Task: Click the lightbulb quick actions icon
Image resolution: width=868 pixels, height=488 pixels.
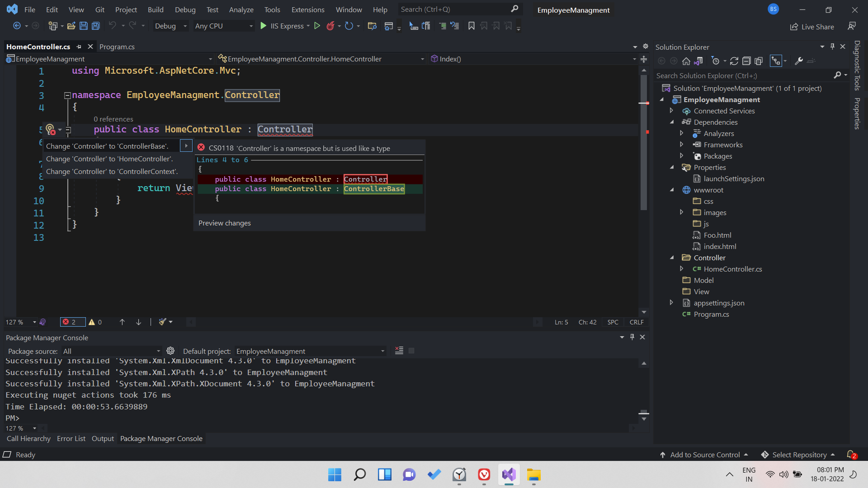Action: coord(50,130)
